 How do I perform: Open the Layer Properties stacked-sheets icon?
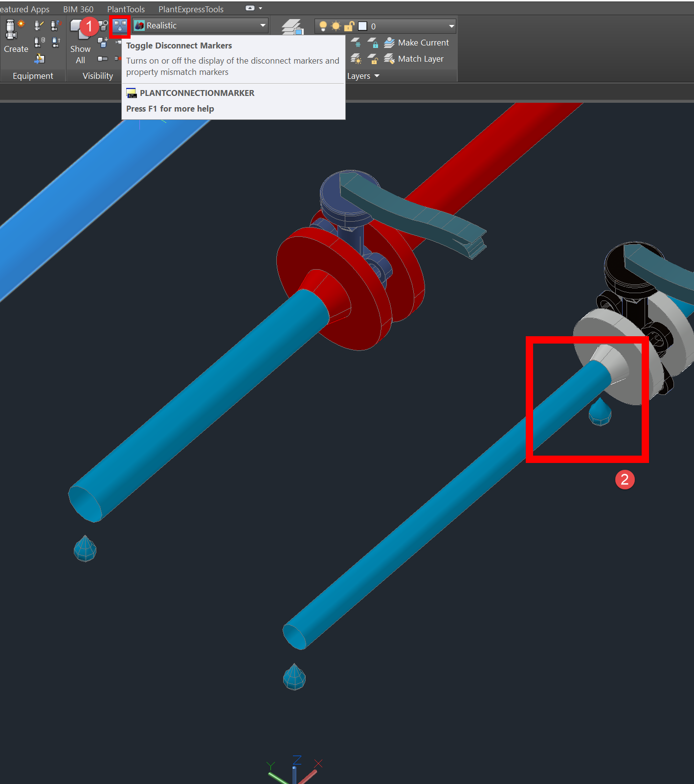point(292,27)
